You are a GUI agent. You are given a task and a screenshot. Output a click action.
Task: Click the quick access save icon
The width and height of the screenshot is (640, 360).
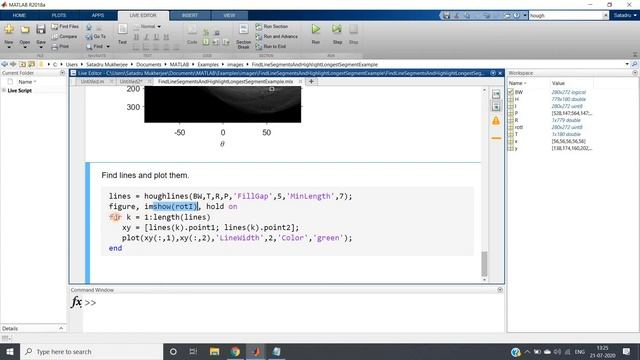(447, 16)
